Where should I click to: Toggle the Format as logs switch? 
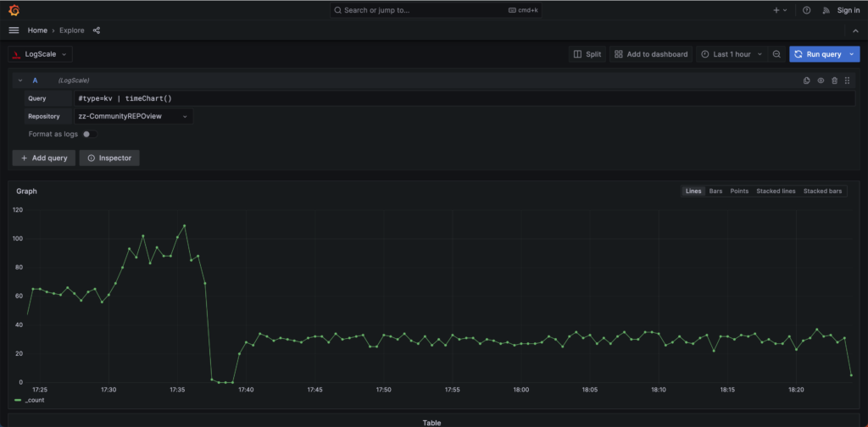(90, 134)
